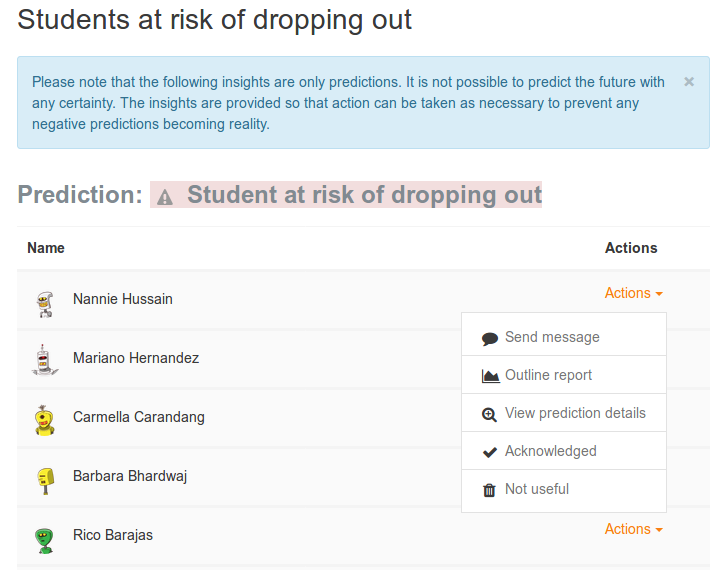This screenshot has height=570, width=721.
Task: Click Nannie Hussain's avatar picture
Action: 45,304
